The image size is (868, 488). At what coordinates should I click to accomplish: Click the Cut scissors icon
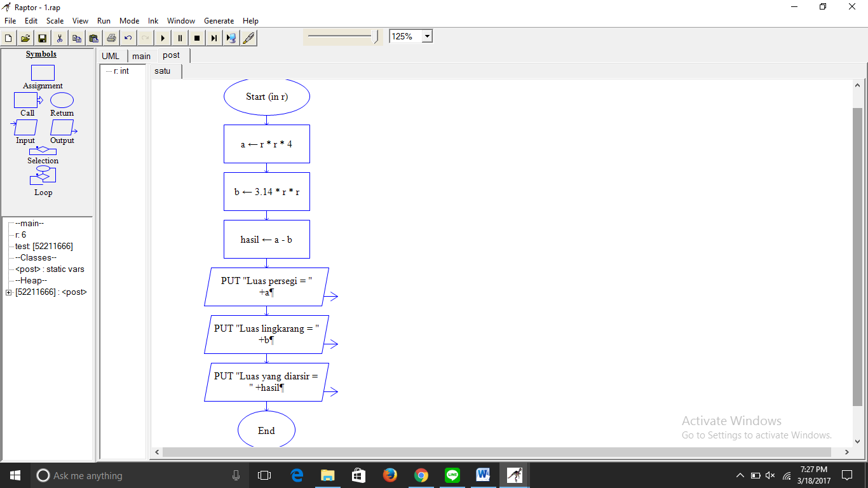(x=60, y=38)
